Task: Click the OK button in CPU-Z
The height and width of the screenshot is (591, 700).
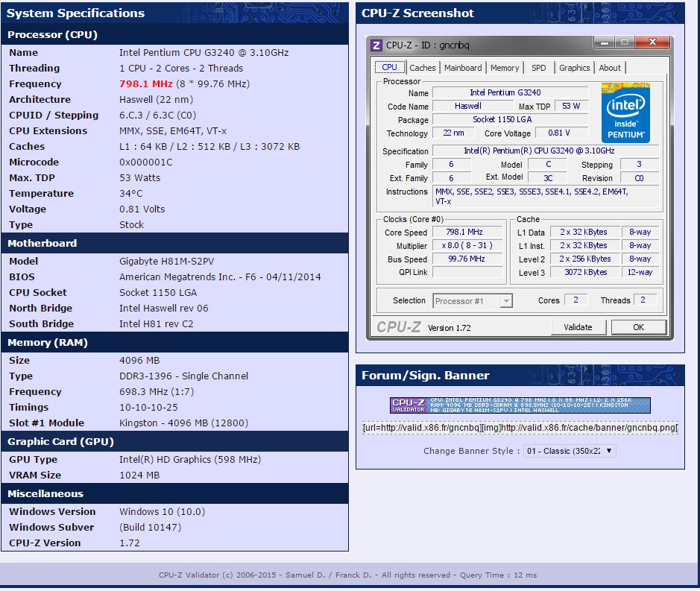Action: [638, 327]
